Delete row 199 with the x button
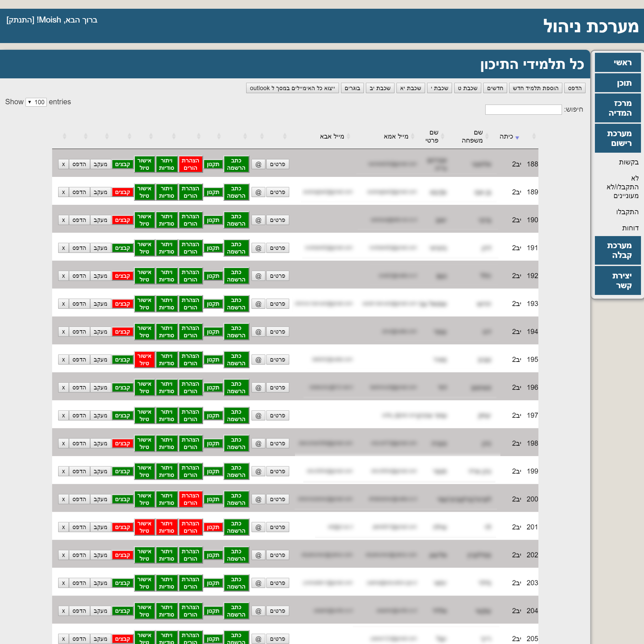 pos(63,471)
